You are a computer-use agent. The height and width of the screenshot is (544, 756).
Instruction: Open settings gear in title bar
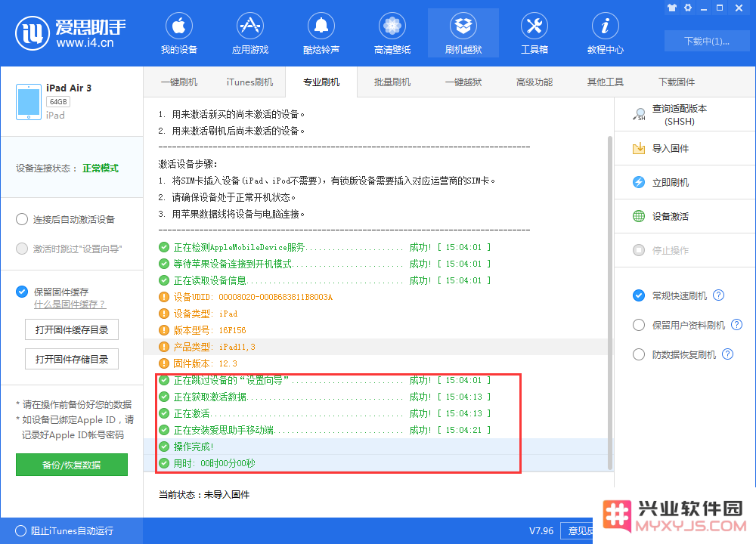(688, 8)
